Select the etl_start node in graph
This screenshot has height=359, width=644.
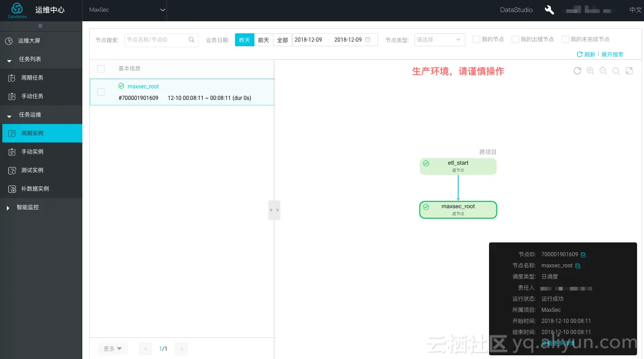(x=458, y=167)
